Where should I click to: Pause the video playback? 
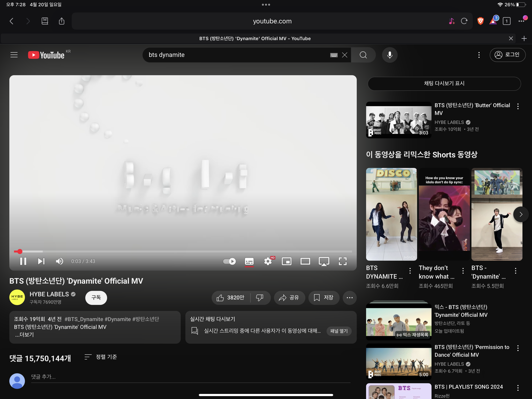click(23, 261)
